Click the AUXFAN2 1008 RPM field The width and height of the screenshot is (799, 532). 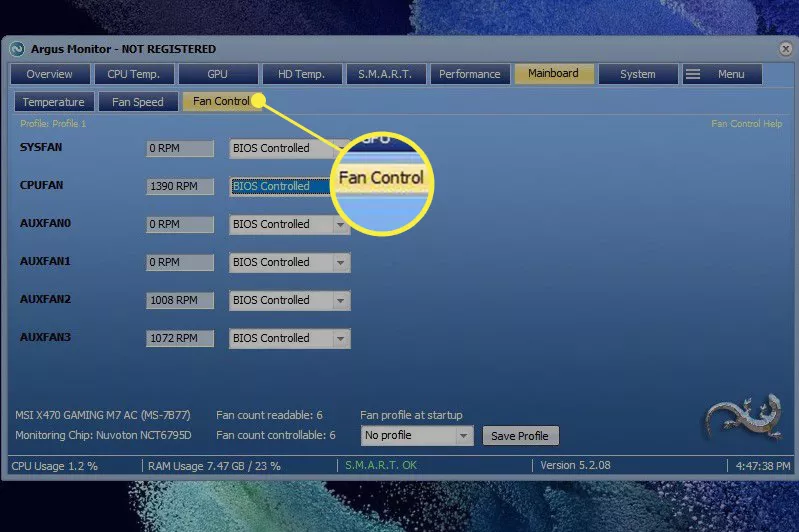tap(180, 301)
